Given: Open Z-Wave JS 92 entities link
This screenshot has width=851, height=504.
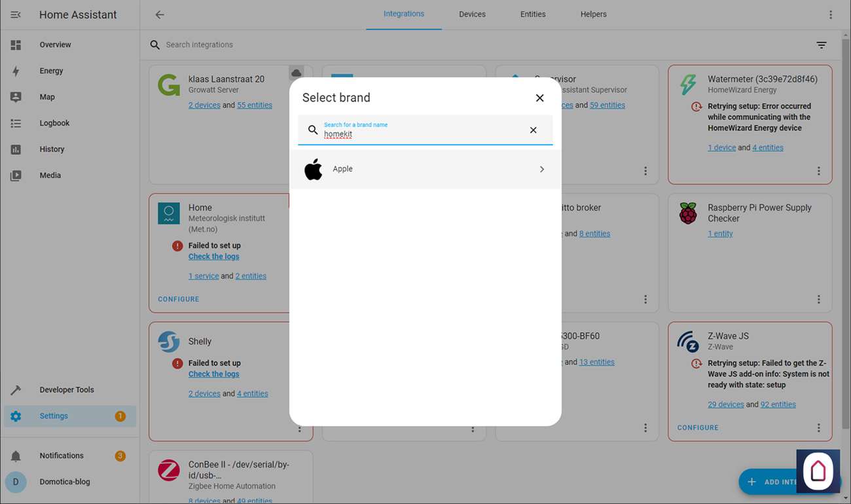Looking at the screenshot, I should tap(778, 405).
